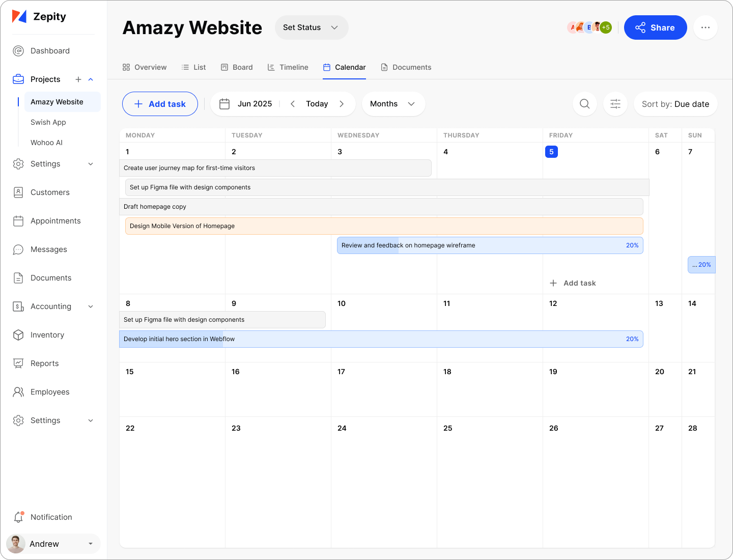Click the three-dot more options button
Viewport: 733px width, 560px height.
click(705, 27)
